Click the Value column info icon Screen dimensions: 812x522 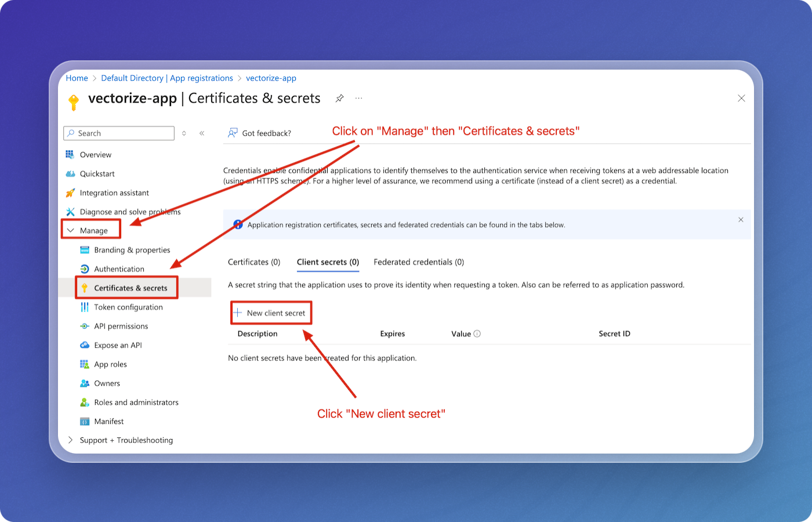point(477,333)
